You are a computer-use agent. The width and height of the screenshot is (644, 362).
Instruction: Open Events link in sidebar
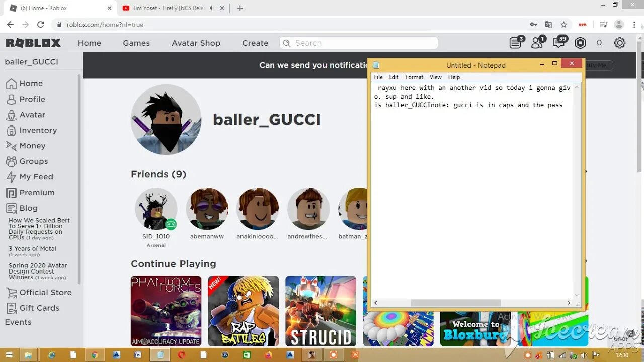point(18,322)
